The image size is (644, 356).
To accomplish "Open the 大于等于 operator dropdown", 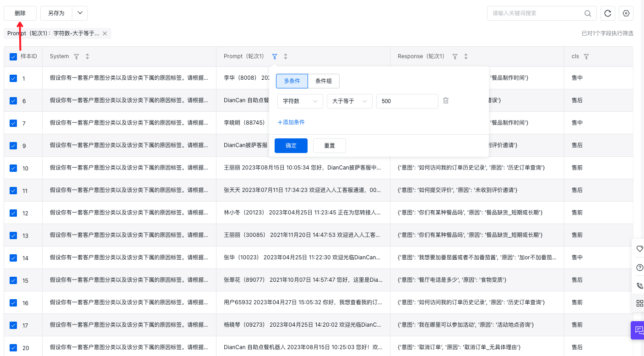I will (350, 101).
